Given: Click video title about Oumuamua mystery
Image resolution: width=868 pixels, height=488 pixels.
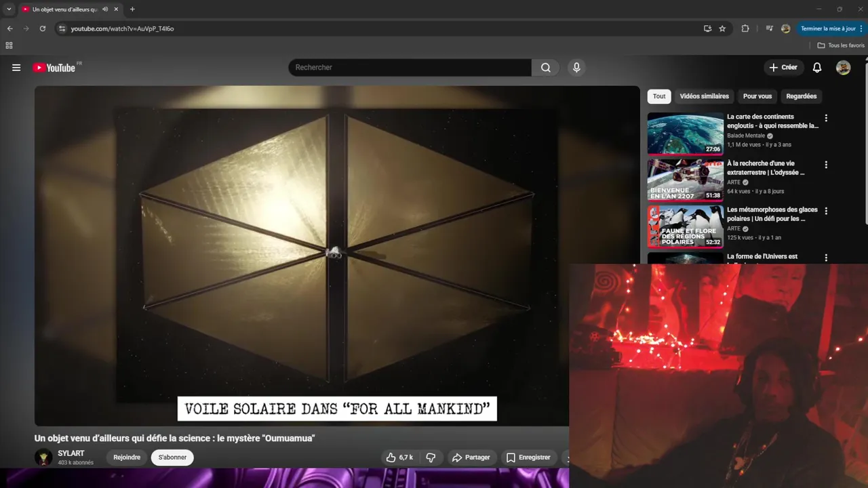Looking at the screenshot, I should 175,439.
